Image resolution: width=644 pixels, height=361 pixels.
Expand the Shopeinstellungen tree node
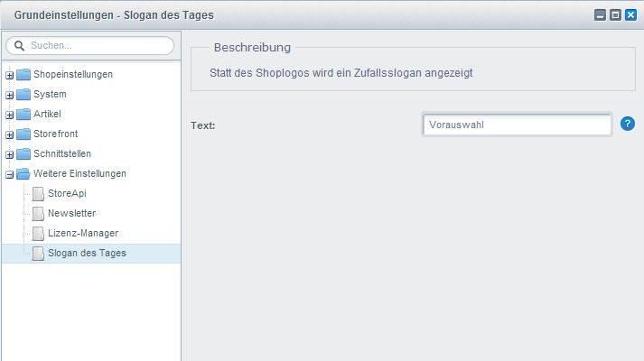pyautogui.click(x=9, y=76)
